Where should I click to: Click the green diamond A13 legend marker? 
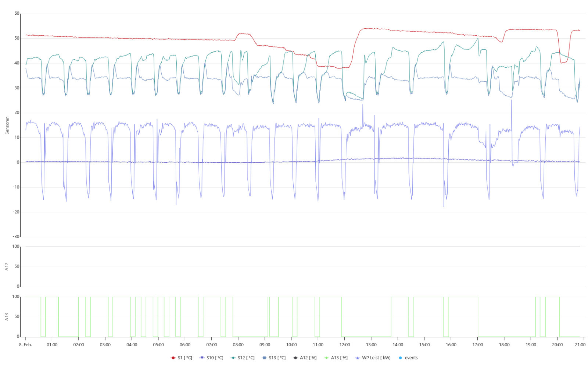(x=326, y=358)
